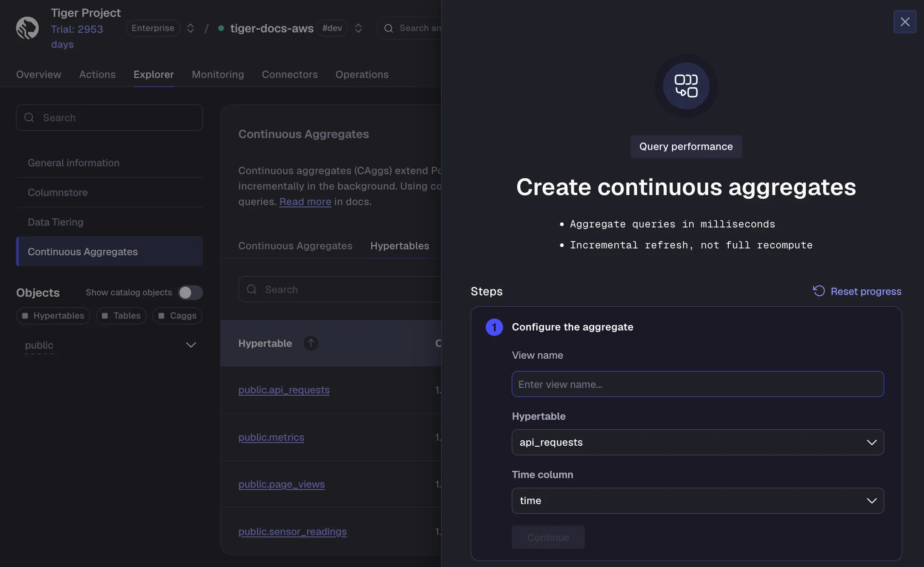
Task: Open the Time column dropdown
Action: [698, 501]
